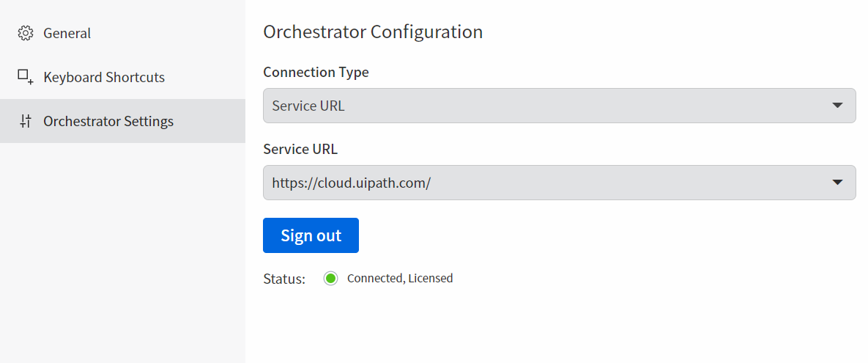Expand Service URL dropdown arrow
Image resolution: width=868 pixels, height=363 pixels.
tap(837, 183)
